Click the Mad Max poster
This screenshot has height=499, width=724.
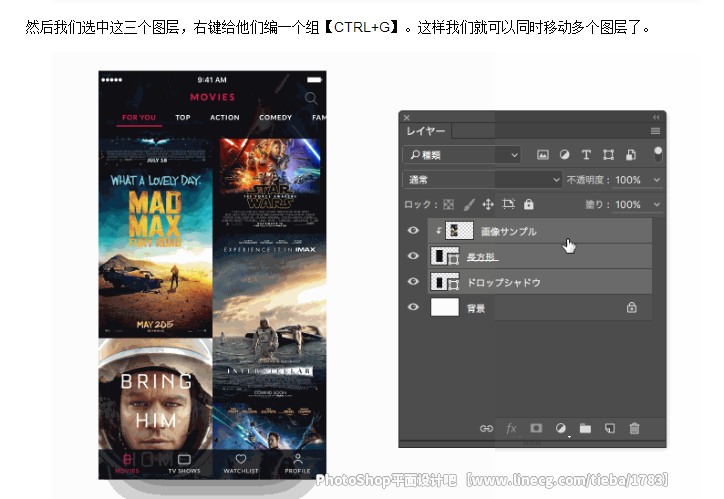156,253
